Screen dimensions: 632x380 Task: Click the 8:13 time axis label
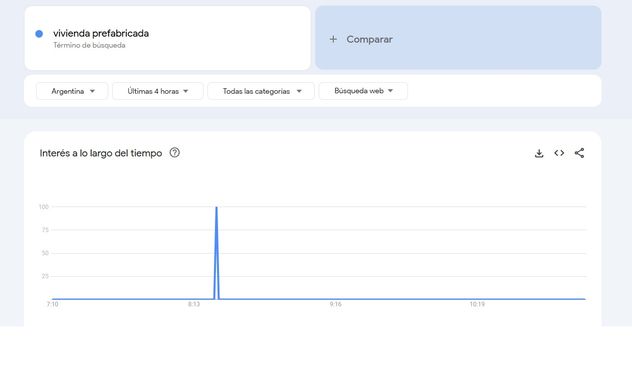click(x=194, y=304)
